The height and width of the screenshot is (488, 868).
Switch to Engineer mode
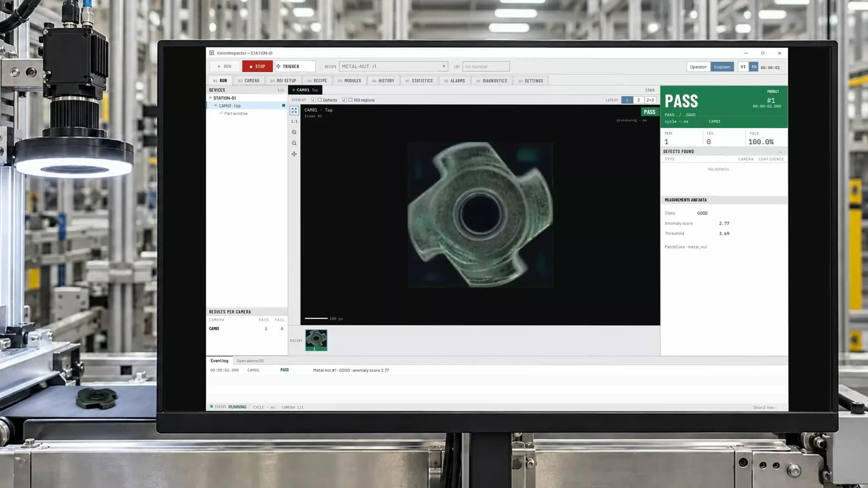coord(722,67)
